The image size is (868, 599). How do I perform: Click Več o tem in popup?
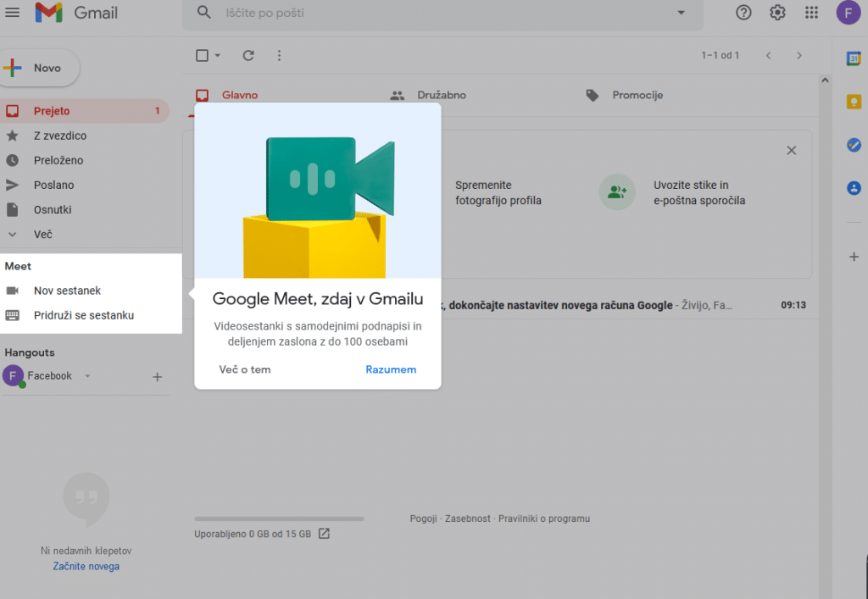245,369
